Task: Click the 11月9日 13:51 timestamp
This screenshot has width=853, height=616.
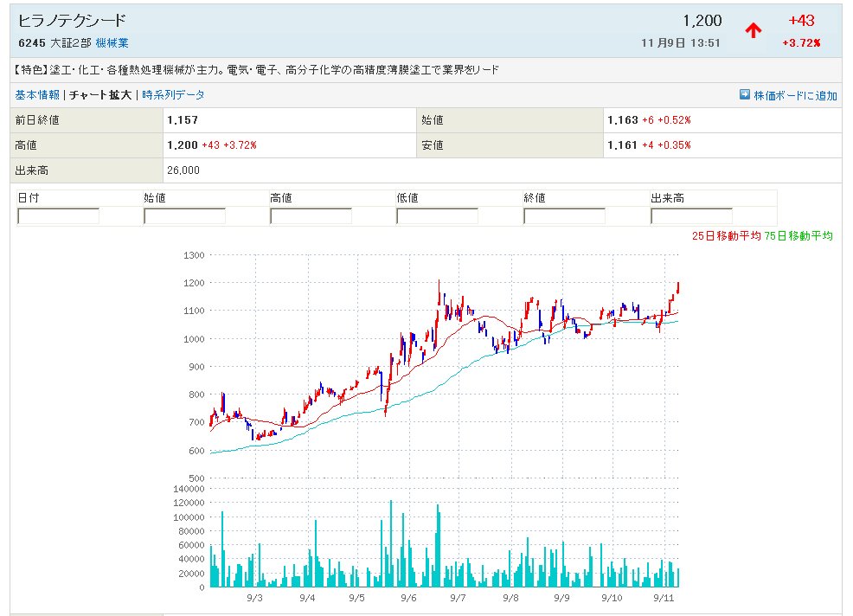Action: [681, 43]
